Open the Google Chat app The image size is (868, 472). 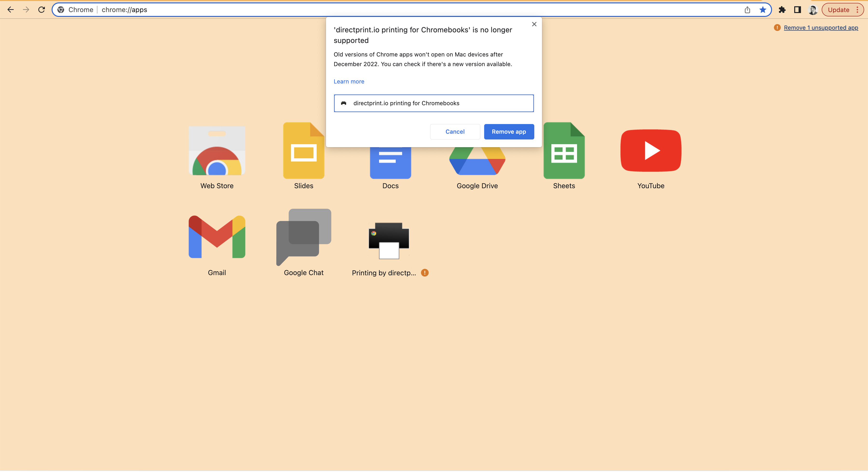(303, 237)
